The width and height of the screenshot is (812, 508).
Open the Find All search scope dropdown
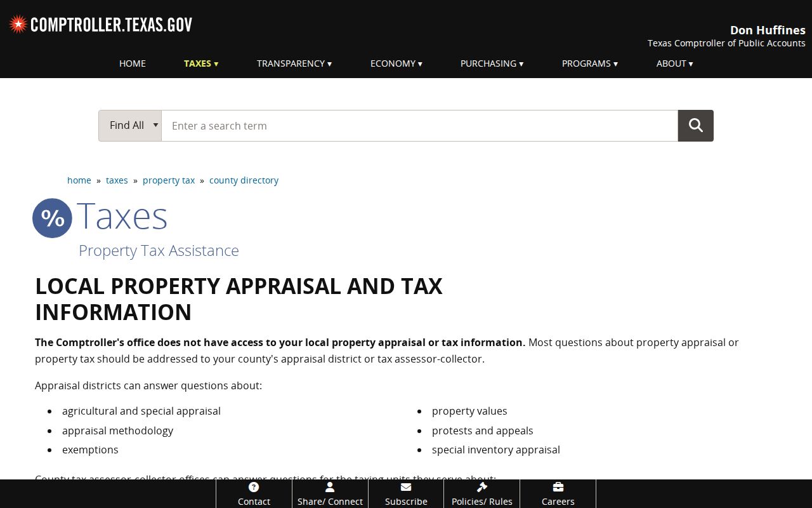130,126
